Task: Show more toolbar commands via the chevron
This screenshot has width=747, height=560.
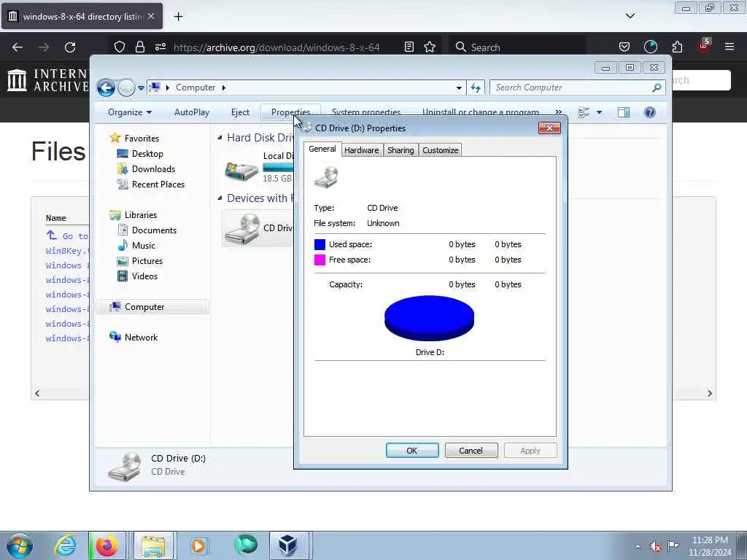Action: (558, 112)
